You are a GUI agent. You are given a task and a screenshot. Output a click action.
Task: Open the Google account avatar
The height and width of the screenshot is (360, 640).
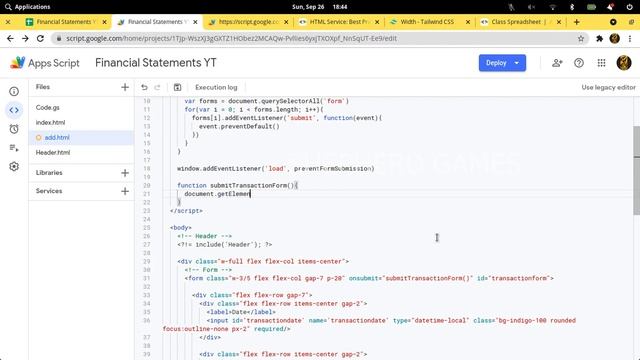(x=624, y=63)
